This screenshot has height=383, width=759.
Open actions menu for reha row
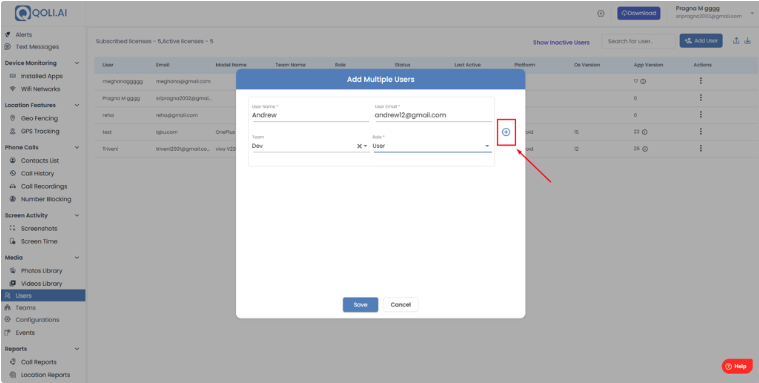700,115
